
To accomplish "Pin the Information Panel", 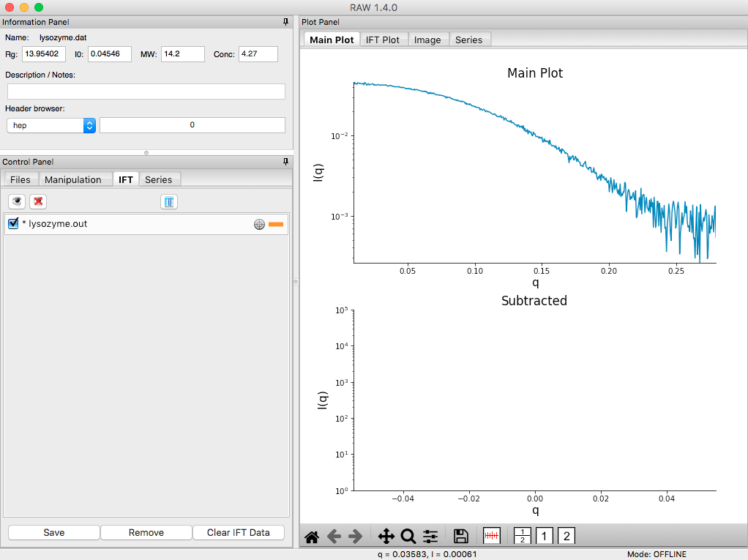I will click(285, 22).
